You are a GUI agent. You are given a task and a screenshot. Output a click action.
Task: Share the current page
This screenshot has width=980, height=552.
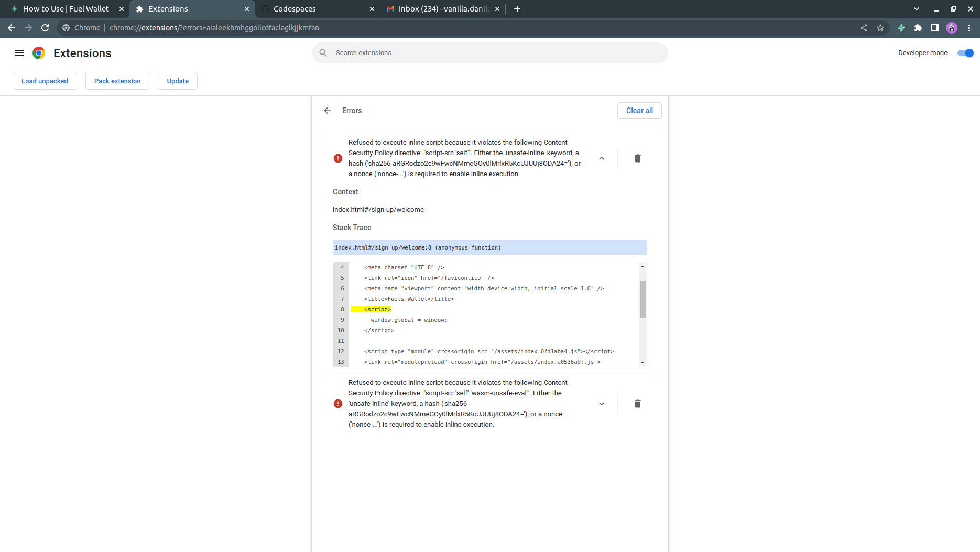(x=864, y=28)
